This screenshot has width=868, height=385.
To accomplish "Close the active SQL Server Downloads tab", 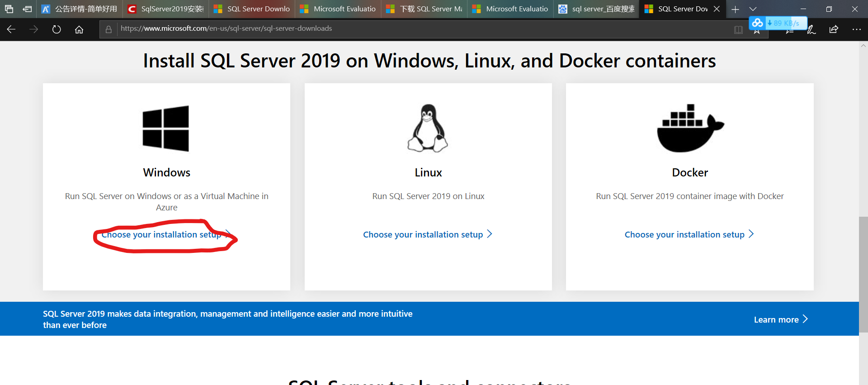I will click(717, 9).
